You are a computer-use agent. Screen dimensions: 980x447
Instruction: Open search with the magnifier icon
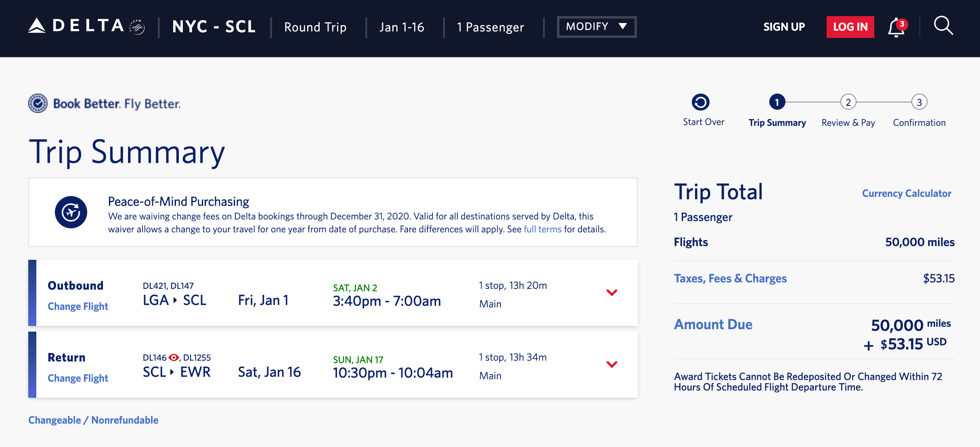point(943,26)
